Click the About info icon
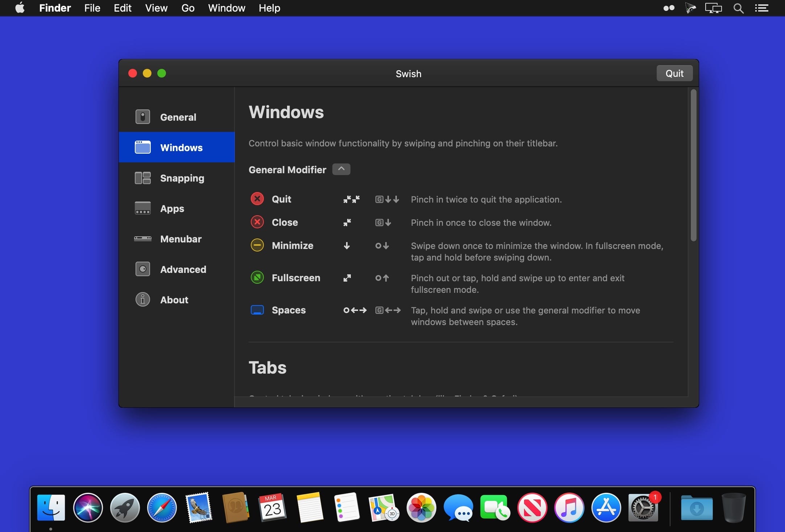This screenshot has width=785, height=532. pos(142,300)
